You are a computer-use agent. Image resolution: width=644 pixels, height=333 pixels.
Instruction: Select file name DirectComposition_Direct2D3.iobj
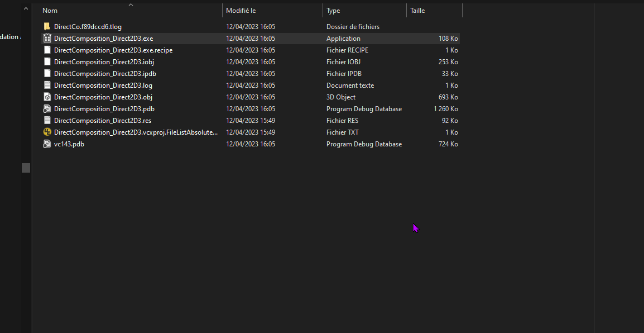[x=104, y=61]
